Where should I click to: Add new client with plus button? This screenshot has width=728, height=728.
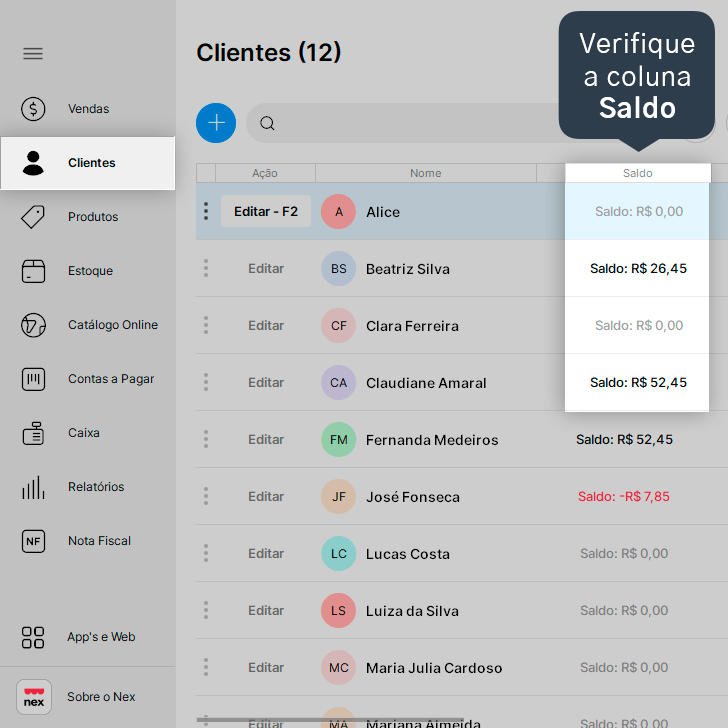tap(216, 123)
